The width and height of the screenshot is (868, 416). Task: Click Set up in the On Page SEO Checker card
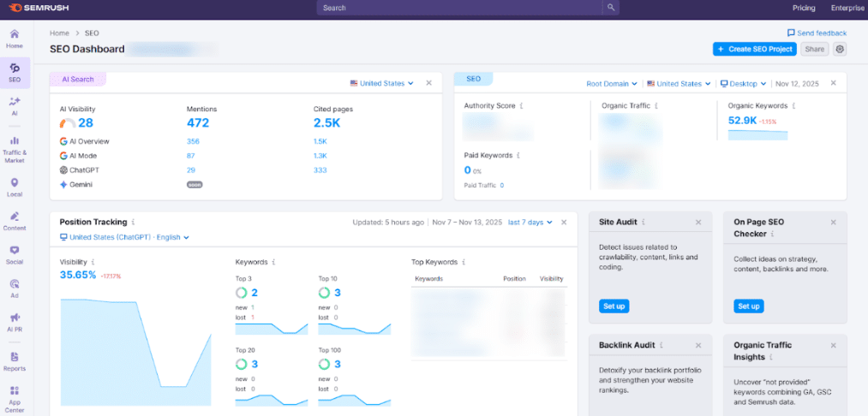pos(748,306)
